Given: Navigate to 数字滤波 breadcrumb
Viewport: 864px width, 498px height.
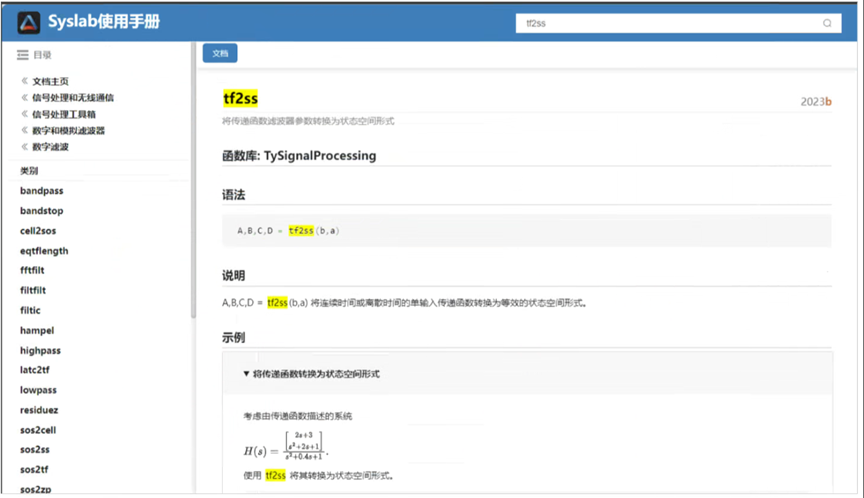Looking at the screenshot, I should [x=50, y=147].
